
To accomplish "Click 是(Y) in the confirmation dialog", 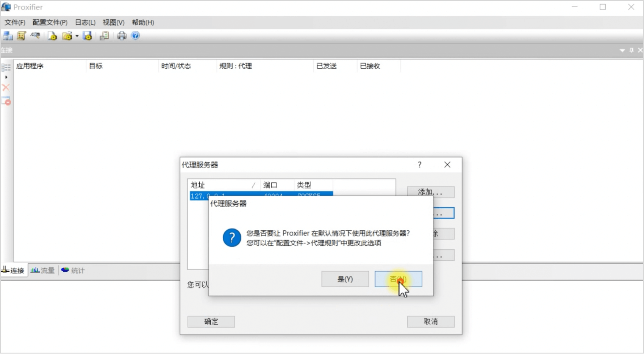I will (x=345, y=279).
